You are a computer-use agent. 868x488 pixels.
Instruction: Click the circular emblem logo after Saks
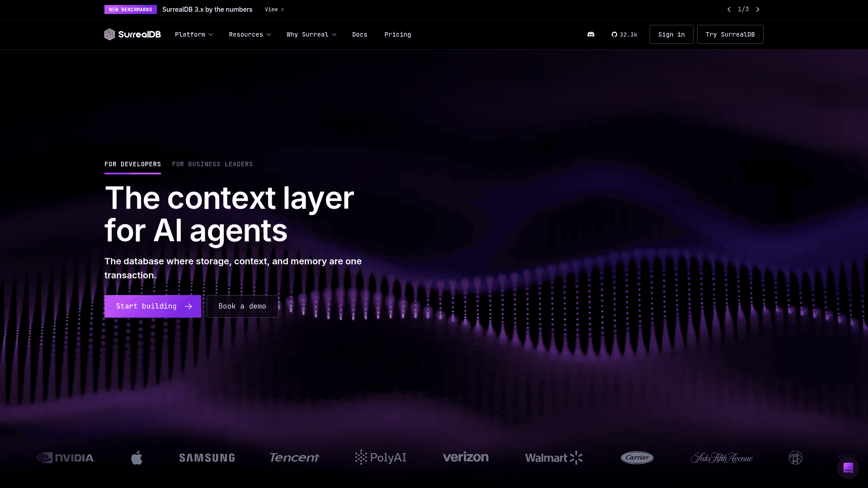pos(796,458)
